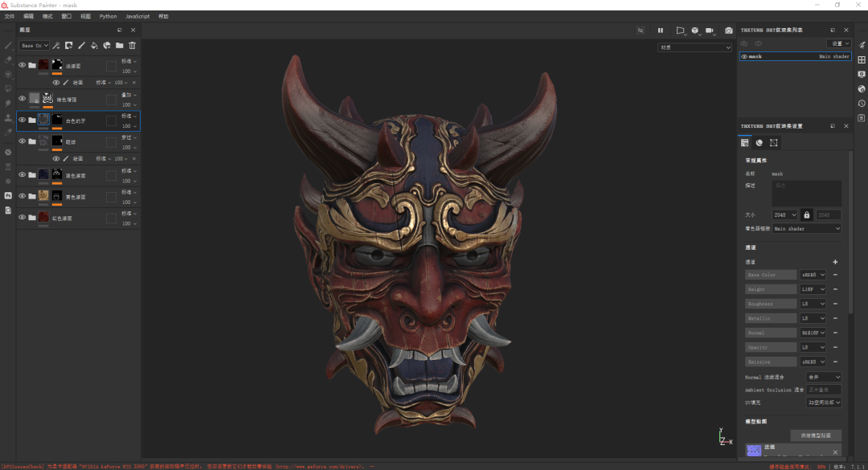Switch to the second tab in texture set settings
868x470 pixels.
[759, 143]
